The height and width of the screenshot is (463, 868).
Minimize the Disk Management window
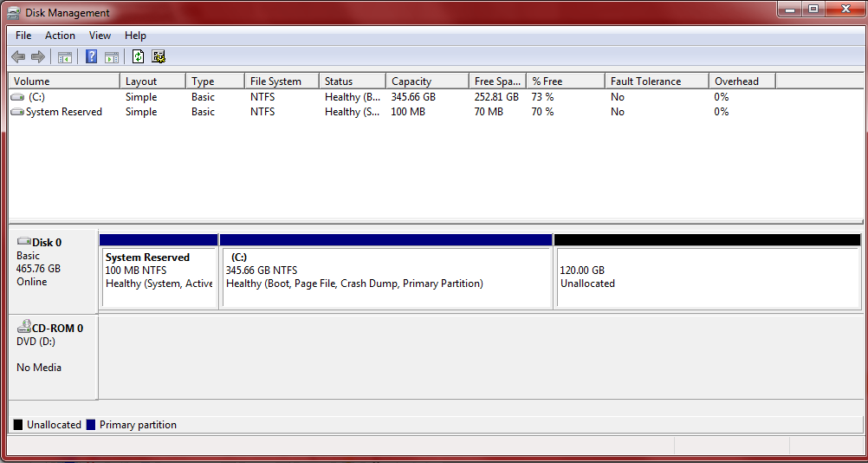point(790,9)
